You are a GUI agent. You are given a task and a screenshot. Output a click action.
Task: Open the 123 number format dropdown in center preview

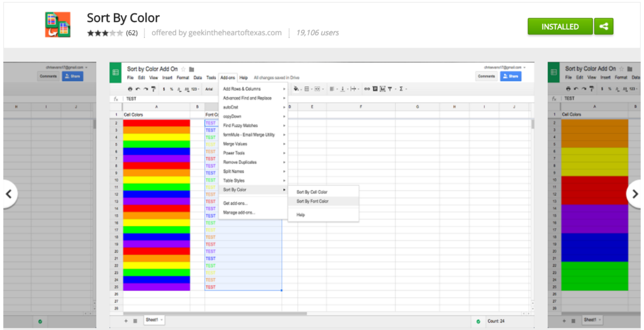pos(196,89)
